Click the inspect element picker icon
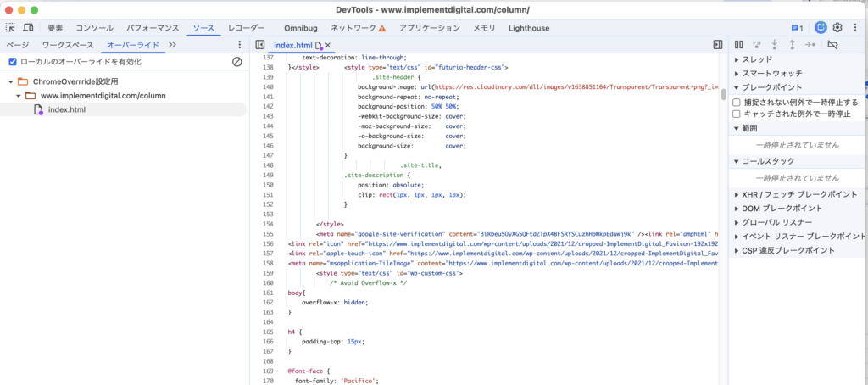The image size is (868, 385). pos(10,28)
